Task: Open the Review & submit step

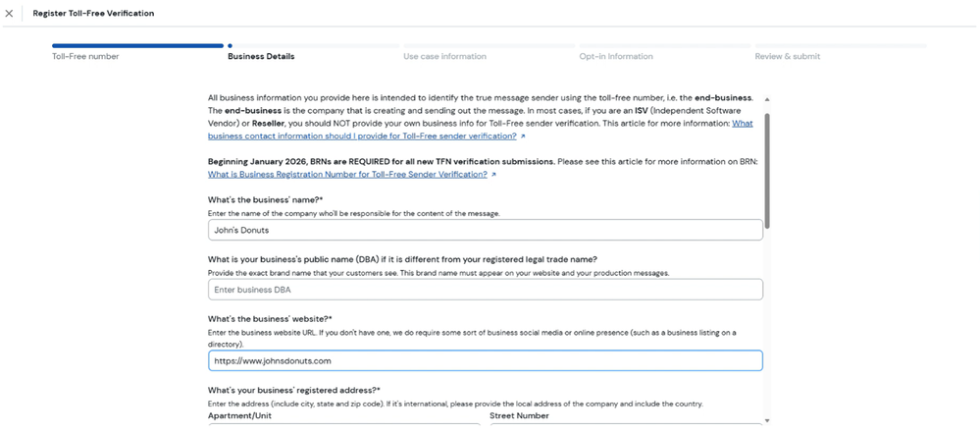Action: tap(788, 56)
